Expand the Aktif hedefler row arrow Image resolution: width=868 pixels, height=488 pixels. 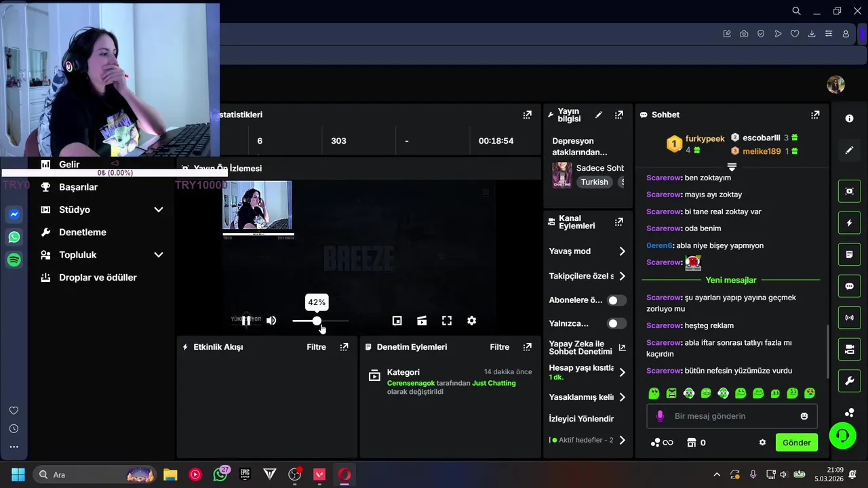pos(622,440)
